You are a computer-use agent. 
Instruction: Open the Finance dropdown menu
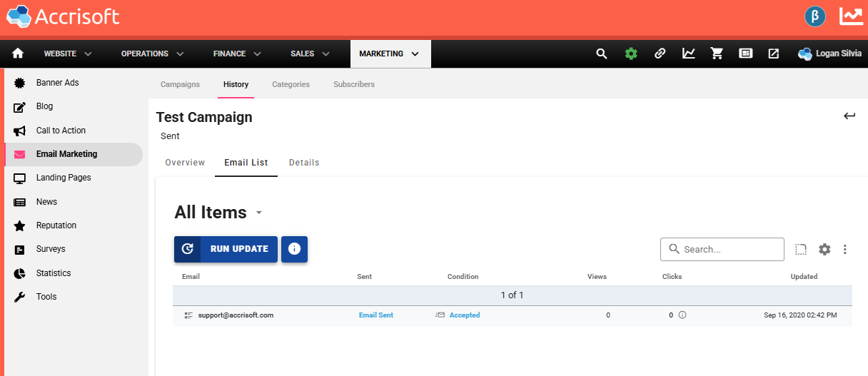[x=237, y=54]
